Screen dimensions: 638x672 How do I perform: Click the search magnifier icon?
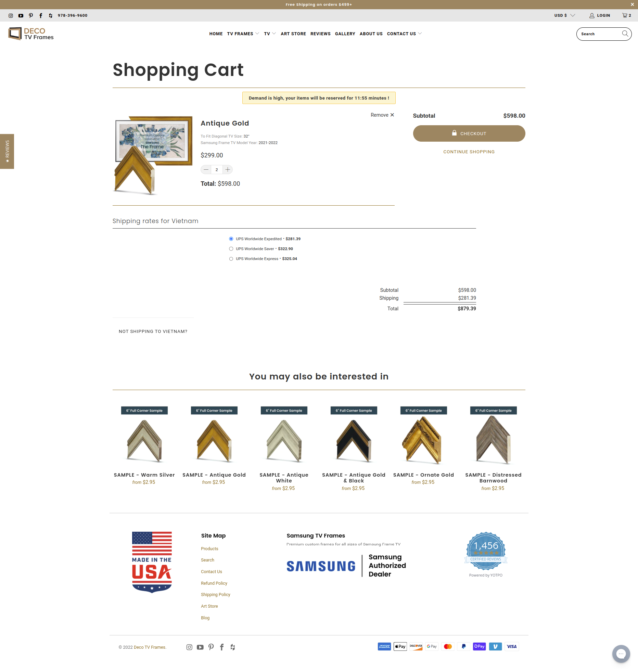coord(625,34)
